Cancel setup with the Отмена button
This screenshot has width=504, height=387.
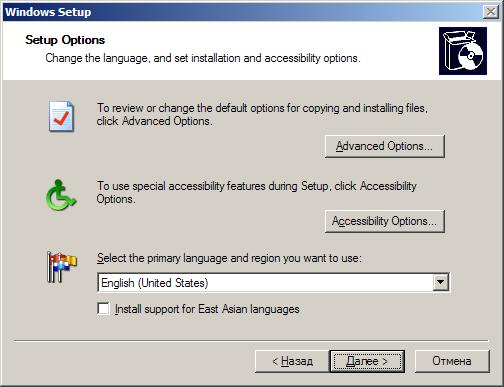(452, 361)
